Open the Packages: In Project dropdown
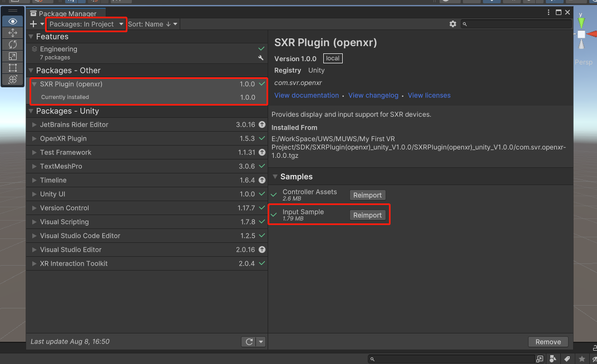The image size is (597, 364). (86, 24)
